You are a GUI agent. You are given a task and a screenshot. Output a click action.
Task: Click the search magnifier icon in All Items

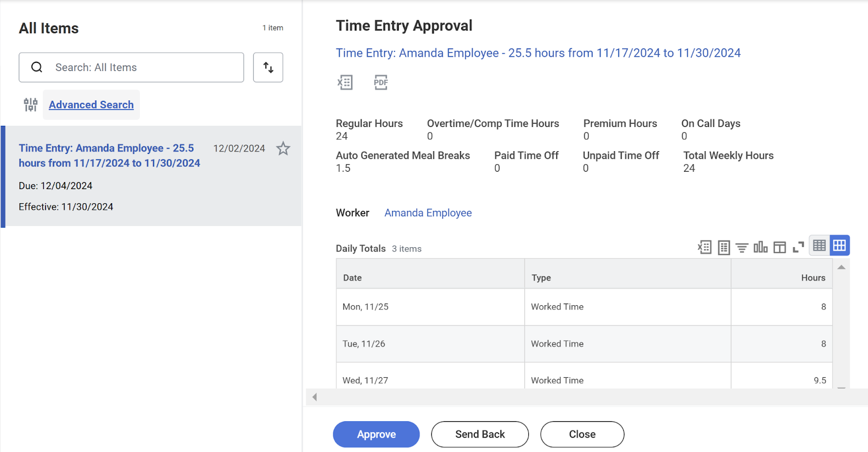click(x=37, y=67)
